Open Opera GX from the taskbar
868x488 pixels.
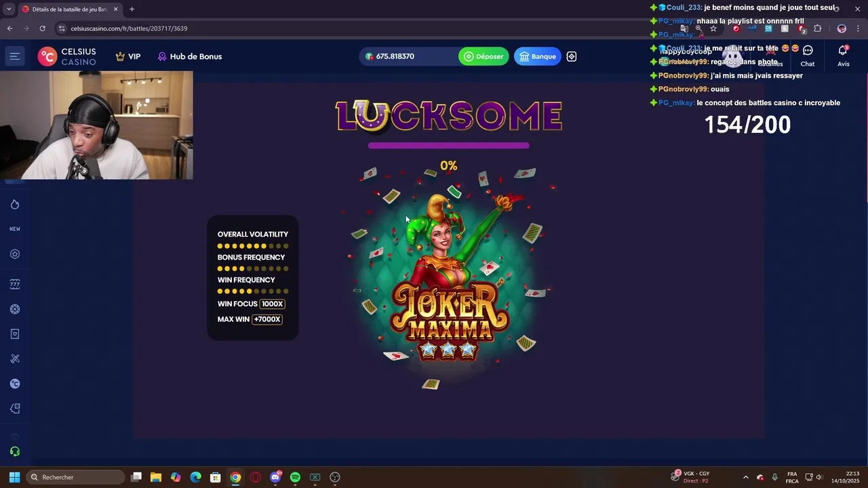255,477
